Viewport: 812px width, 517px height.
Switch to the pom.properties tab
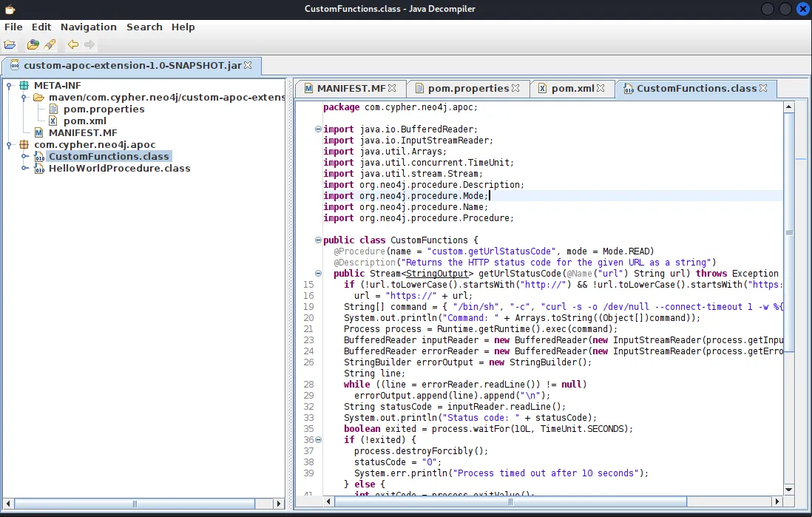(468, 89)
